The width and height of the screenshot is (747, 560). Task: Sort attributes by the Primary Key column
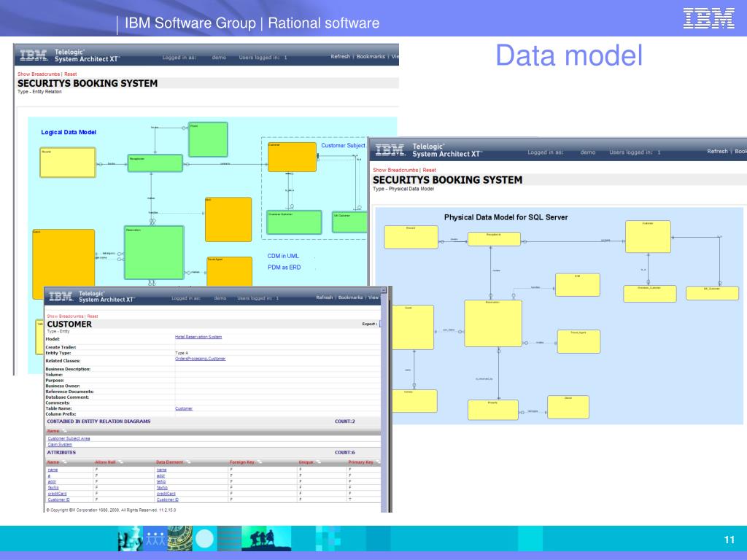(x=360, y=462)
